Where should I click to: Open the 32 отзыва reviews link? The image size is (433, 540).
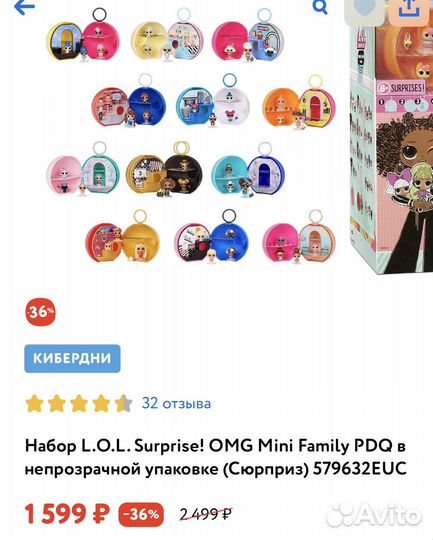click(176, 403)
